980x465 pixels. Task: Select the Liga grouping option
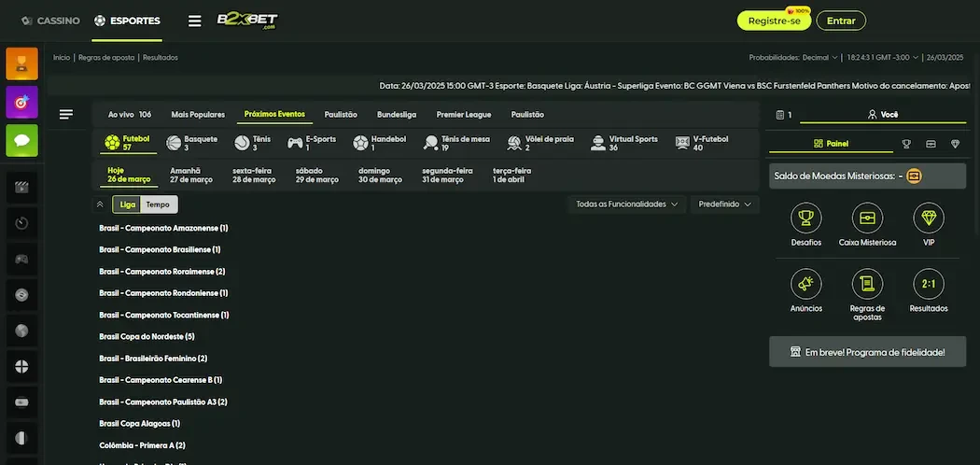click(x=128, y=204)
